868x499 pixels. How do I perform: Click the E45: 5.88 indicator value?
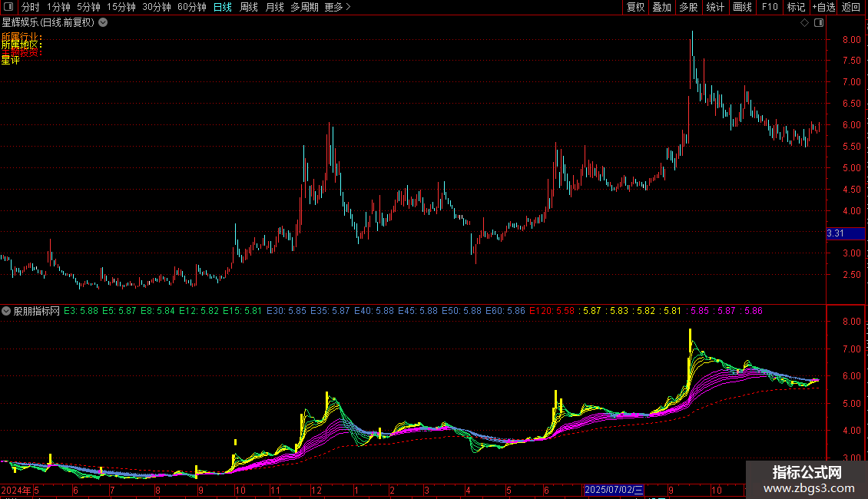pos(417,311)
